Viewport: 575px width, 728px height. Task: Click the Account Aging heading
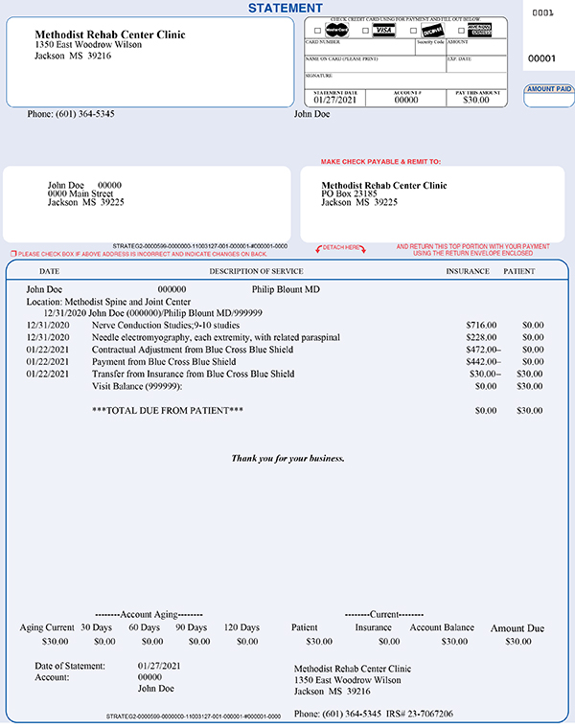tap(149, 615)
